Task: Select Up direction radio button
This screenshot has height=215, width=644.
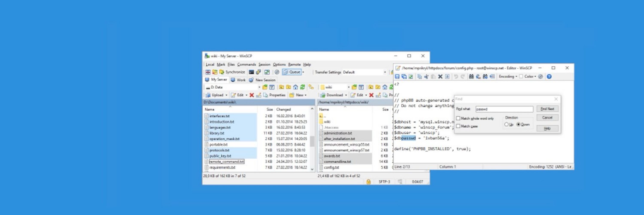Action: point(506,124)
